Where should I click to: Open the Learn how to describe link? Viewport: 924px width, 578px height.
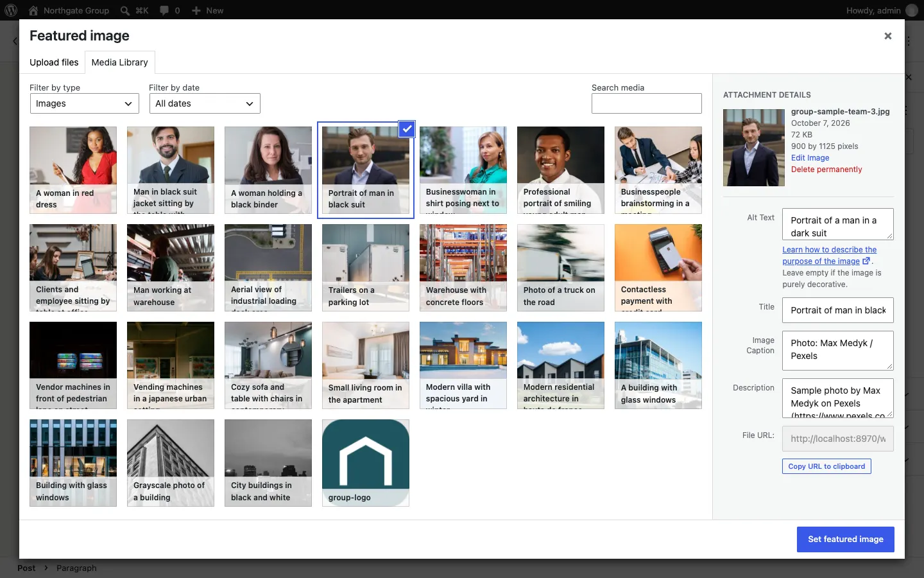(x=829, y=256)
